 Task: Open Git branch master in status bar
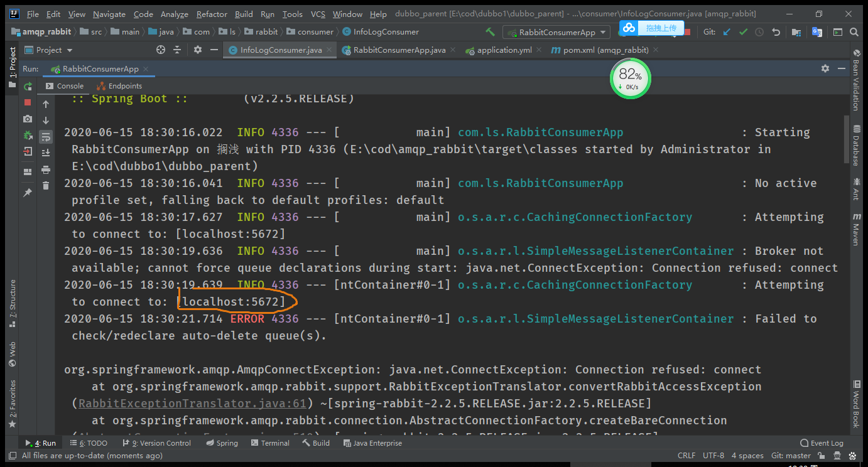[791, 456]
